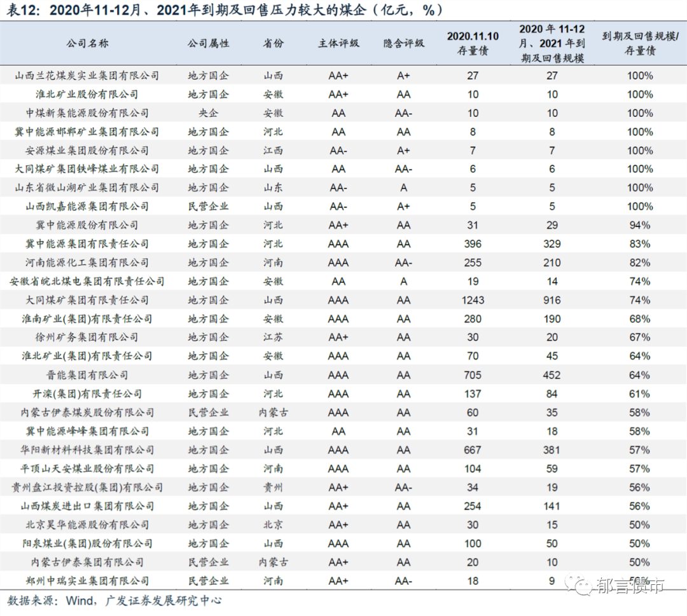
Task: Click the '68%' ratio cell
Action: coord(640,318)
